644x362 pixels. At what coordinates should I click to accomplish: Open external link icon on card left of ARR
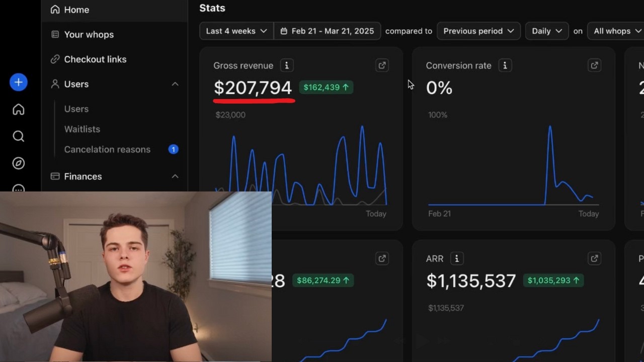point(382,258)
